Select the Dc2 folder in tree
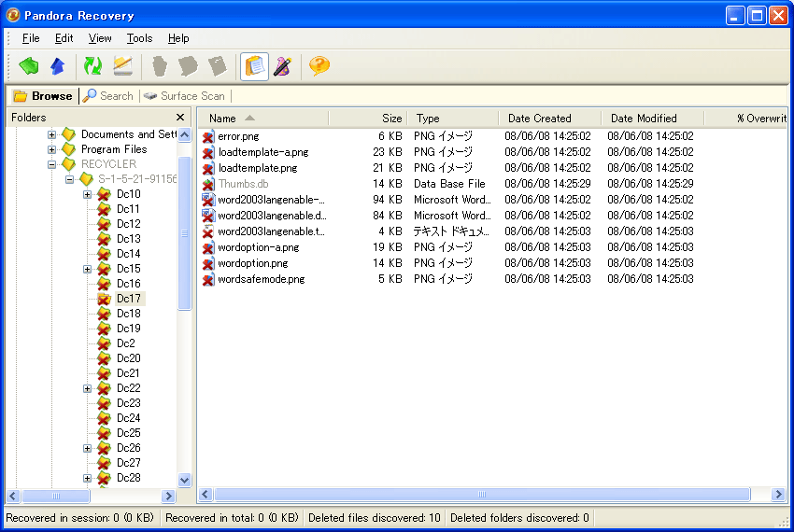794x532 pixels. coord(125,343)
